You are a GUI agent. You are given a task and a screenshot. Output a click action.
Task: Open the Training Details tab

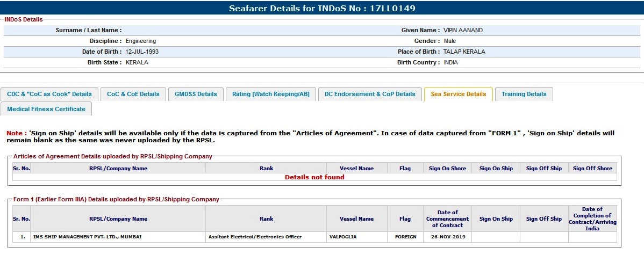pyautogui.click(x=524, y=94)
